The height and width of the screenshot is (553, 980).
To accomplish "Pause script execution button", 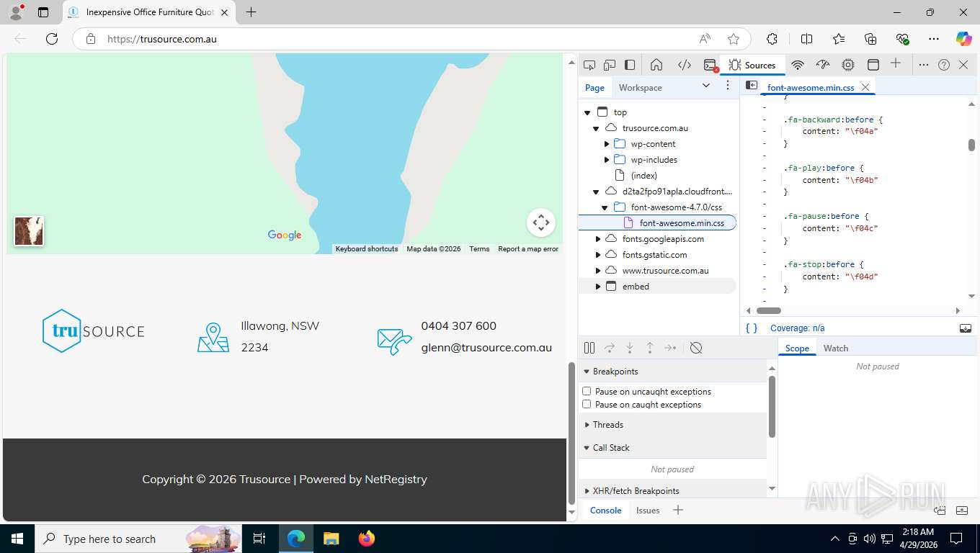I will [589, 348].
